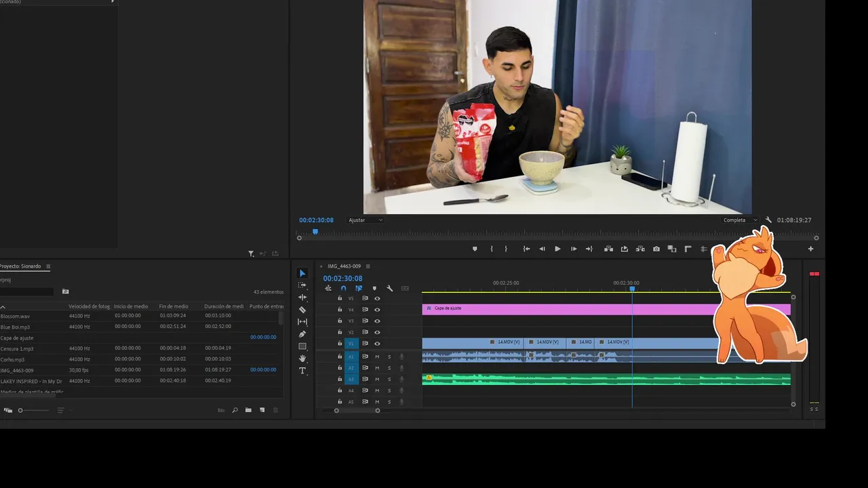The width and height of the screenshot is (868, 488).
Task: Select the Track Select Forward tool
Action: [302, 285]
